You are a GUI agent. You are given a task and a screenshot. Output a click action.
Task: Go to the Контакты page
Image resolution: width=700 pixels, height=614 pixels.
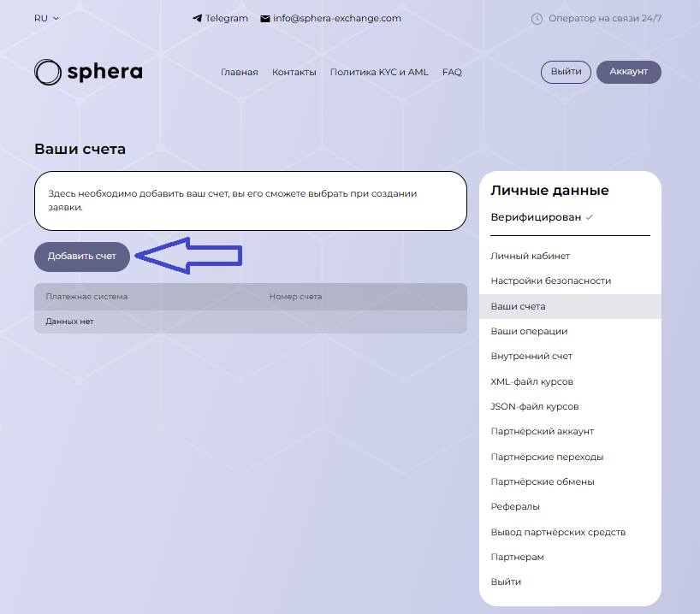tap(294, 73)
